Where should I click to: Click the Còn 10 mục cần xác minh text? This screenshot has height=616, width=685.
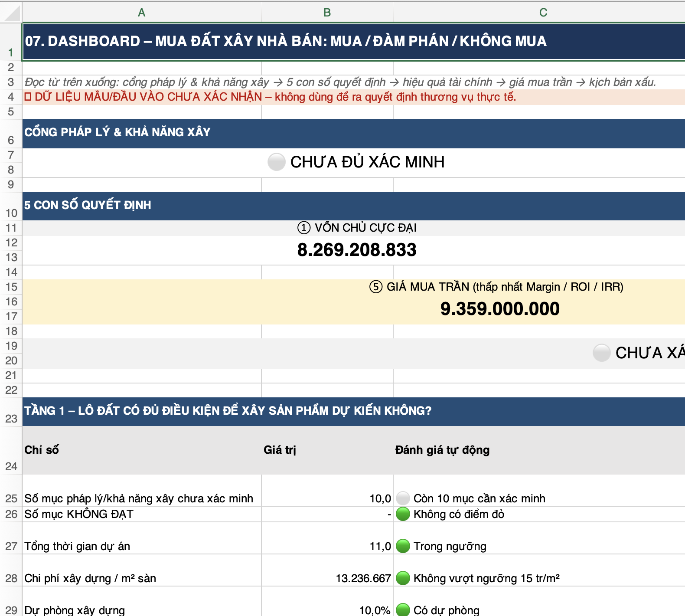coord(479,498)
